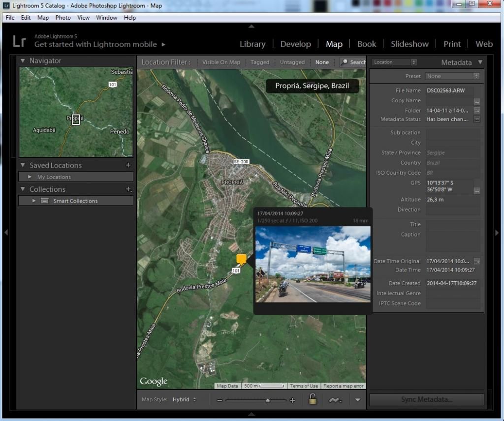Open the Terms of Use link
Image resolution: width=504 pixels, height=421 pixels.
click(304, 386)
